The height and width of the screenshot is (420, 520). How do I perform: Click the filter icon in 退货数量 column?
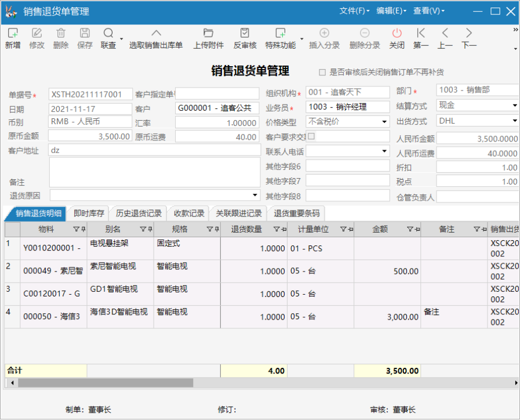point(277,229)
